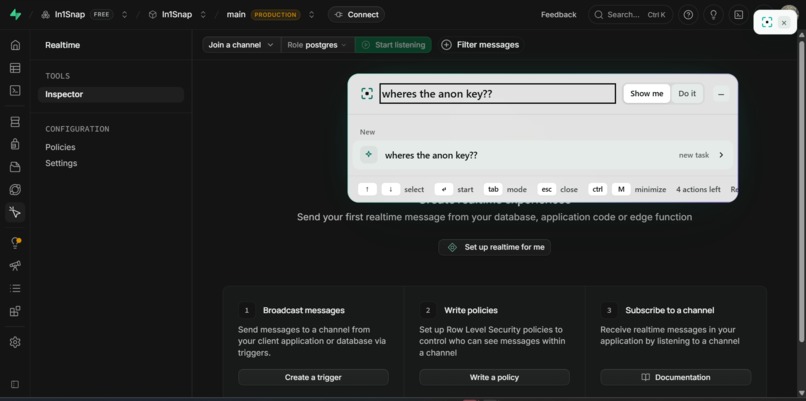The image size is (806, 401).
Task: Minimize the assistant prompt panel
Action: click(721, 94)
